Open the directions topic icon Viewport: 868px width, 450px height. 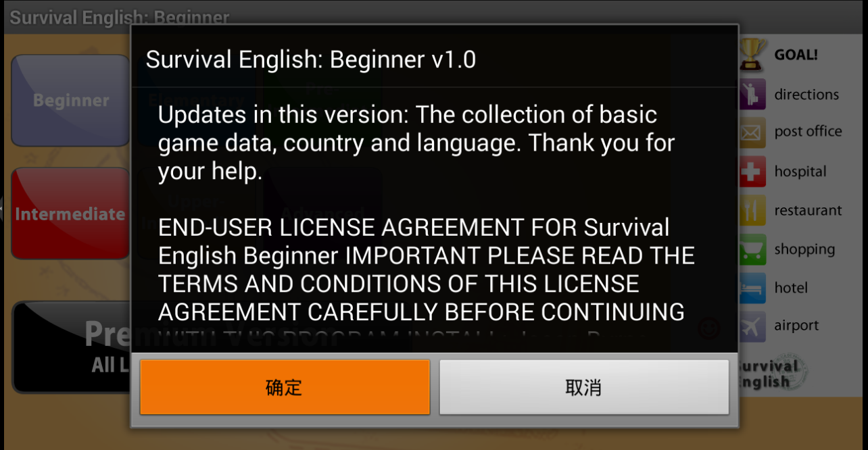tap(752, 94)
